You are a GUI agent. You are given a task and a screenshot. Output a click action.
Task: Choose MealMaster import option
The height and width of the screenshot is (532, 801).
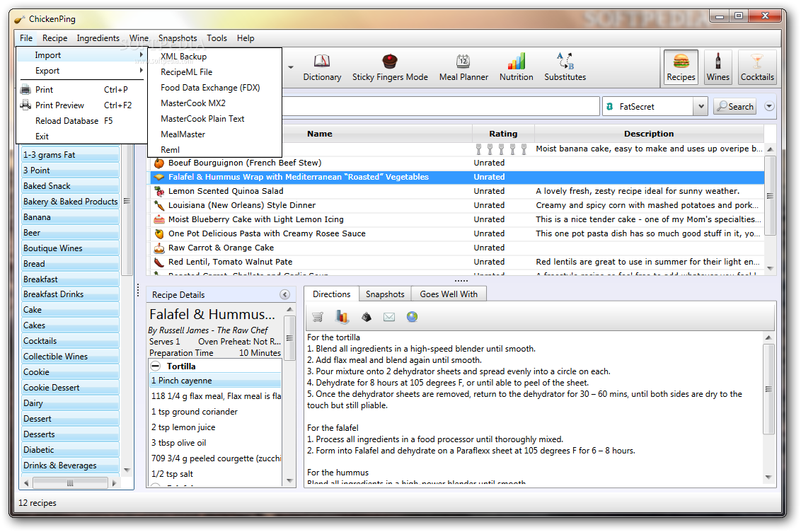tap(214, 134)
